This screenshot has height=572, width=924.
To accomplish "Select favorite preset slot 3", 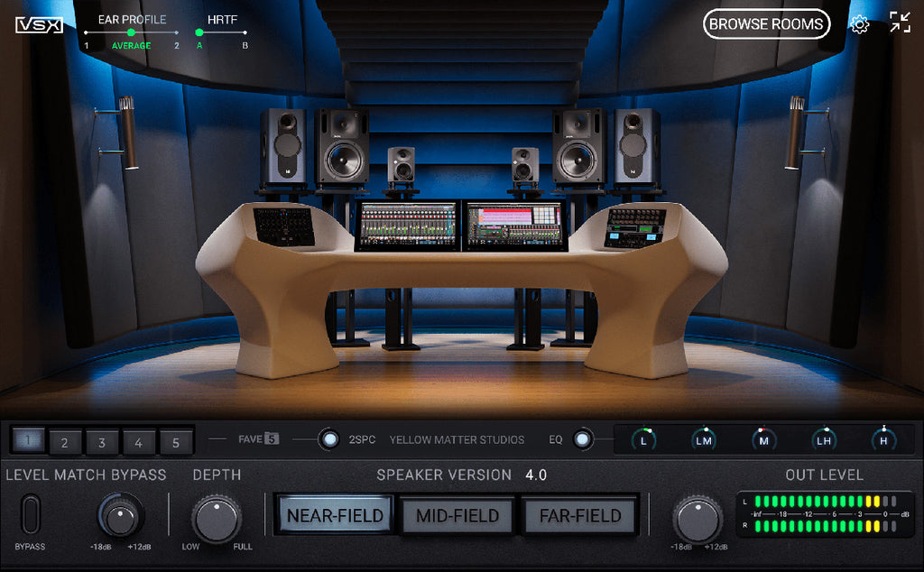I will pos(101,442).
